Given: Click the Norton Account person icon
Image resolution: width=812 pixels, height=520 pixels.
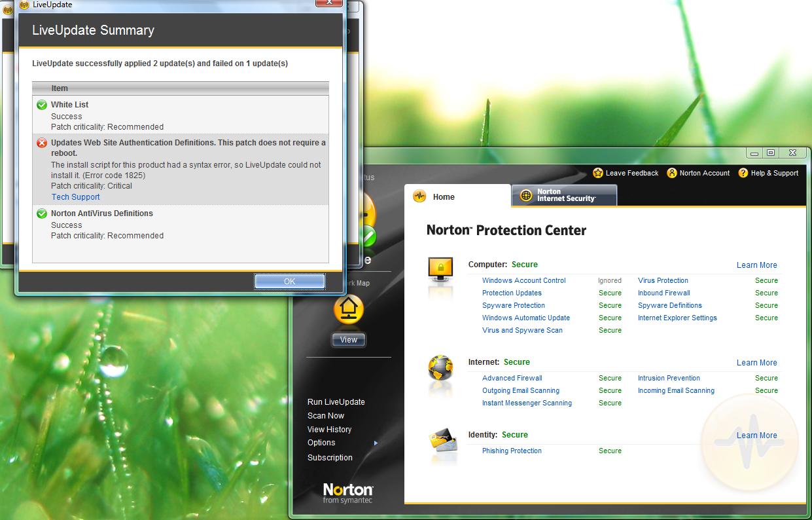Looking at the screenshot, I should 672,173.
